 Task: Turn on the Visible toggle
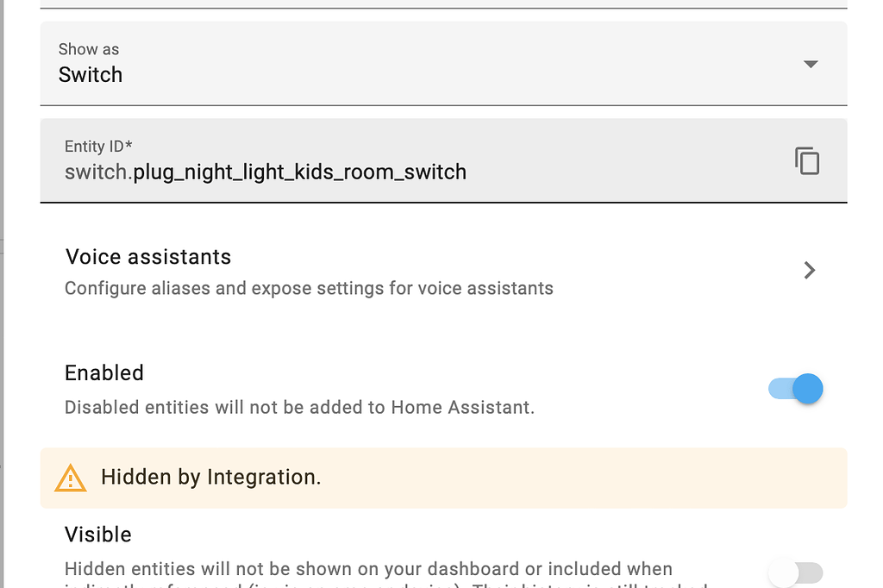point(795,572)
